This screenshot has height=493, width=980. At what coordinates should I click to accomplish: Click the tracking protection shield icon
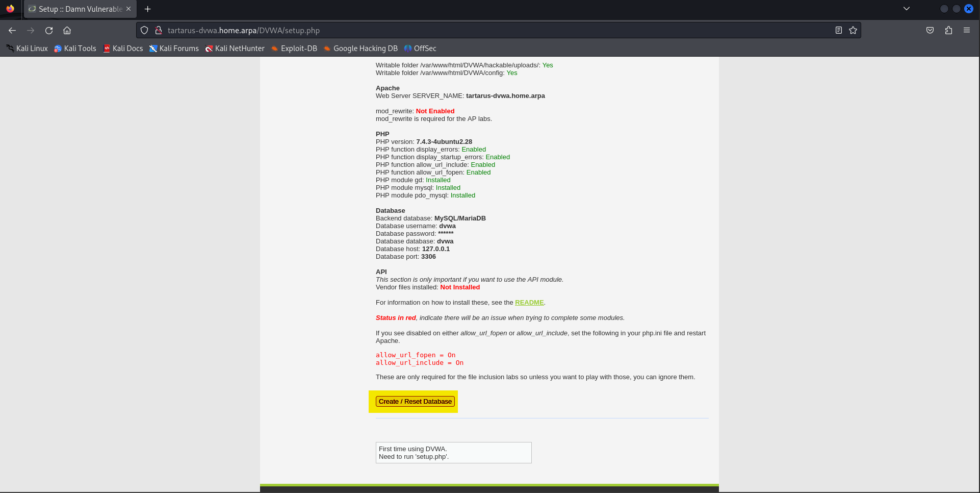point(144,31)
